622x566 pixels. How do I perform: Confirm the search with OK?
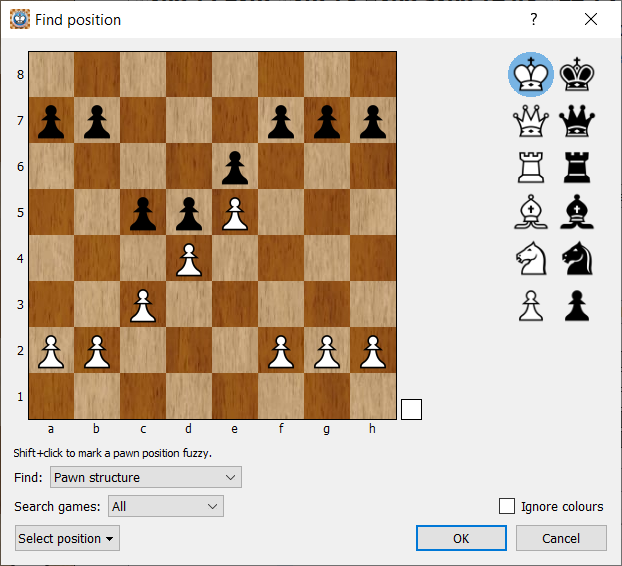pos(461,538)
